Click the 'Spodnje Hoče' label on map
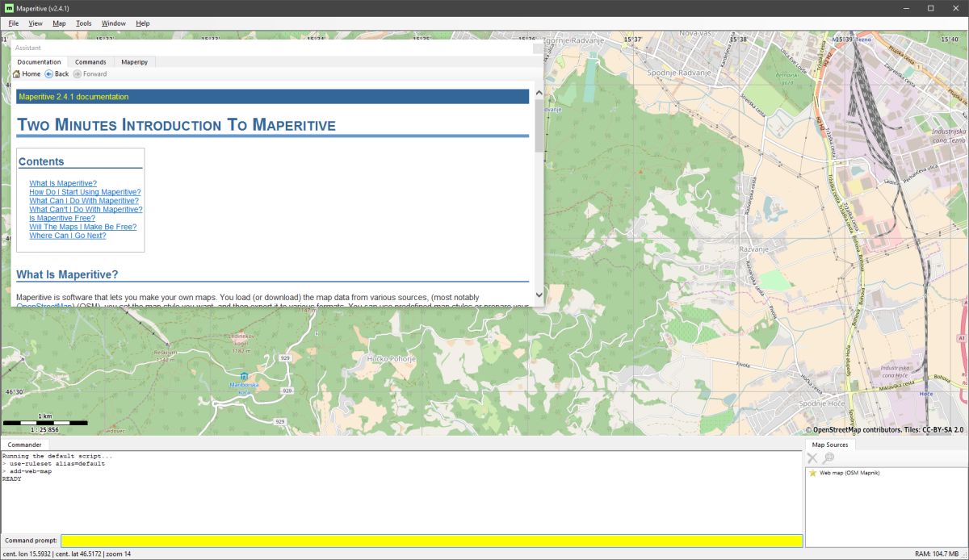 point(820,403)
